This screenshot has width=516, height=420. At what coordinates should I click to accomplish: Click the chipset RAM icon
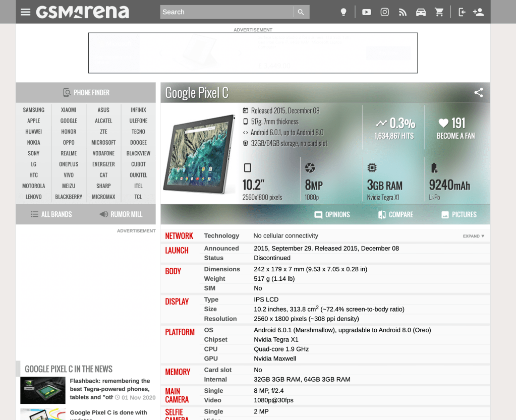point(372,168)
